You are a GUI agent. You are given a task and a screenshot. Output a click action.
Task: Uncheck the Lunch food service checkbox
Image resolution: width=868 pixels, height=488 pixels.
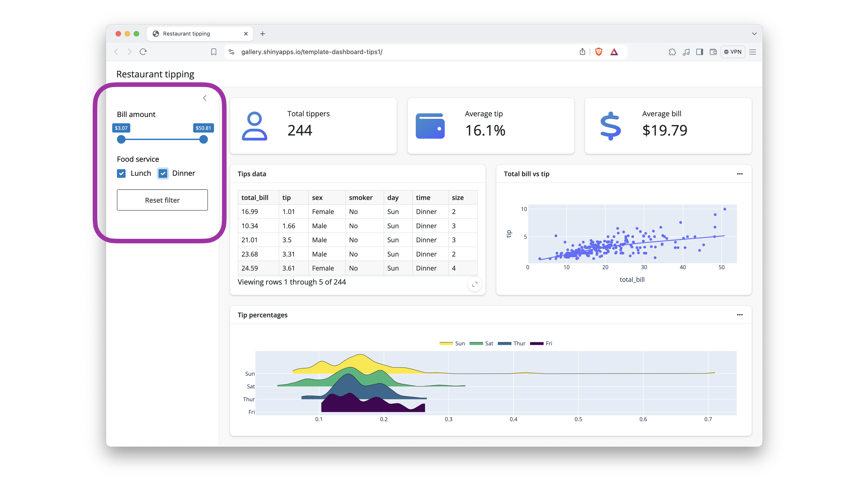(x=121, y=173)
